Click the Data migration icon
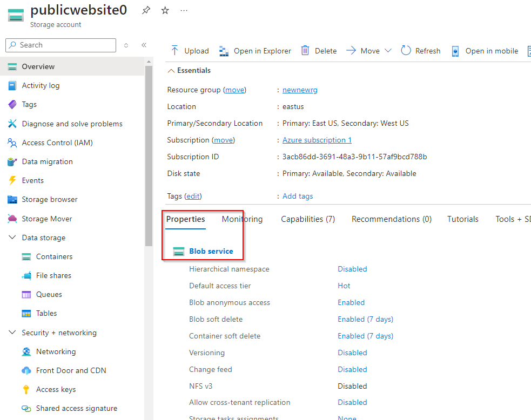Screen dimensions: 531x420 12,162
